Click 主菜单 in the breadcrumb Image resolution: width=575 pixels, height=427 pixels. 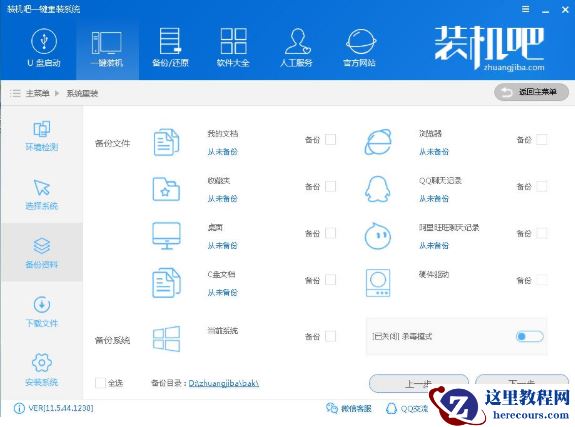(37, 93)
